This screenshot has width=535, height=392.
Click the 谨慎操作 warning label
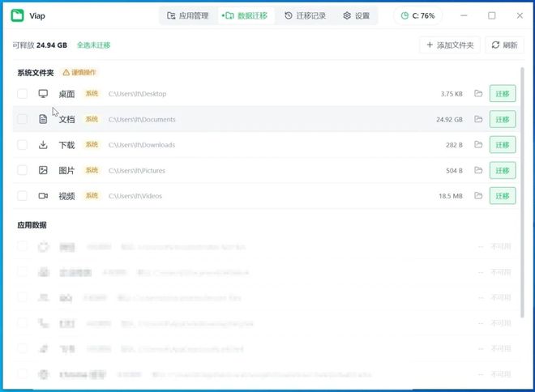click(x=79, y=72)
